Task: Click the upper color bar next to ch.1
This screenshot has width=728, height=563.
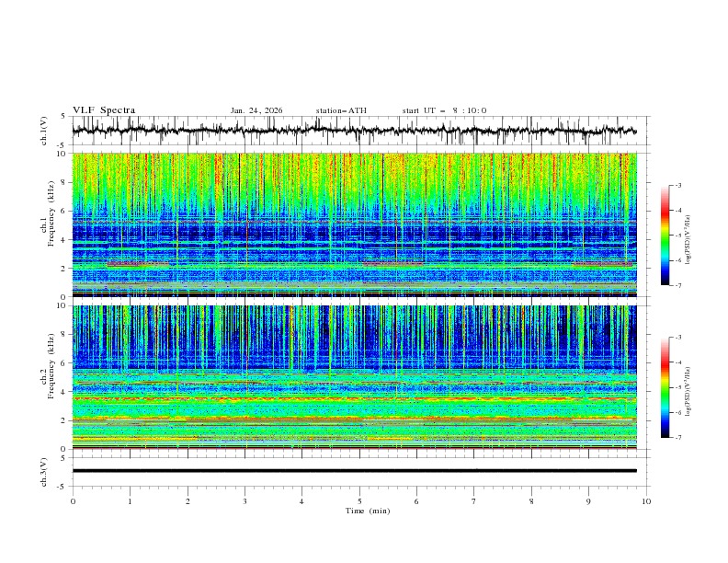Action: pos(665,236)
